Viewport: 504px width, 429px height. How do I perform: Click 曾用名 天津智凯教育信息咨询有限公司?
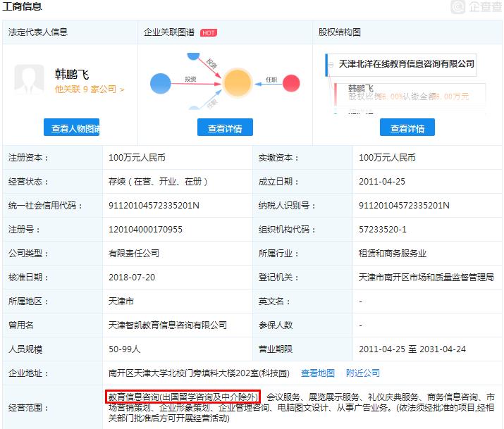click(168, 325)
